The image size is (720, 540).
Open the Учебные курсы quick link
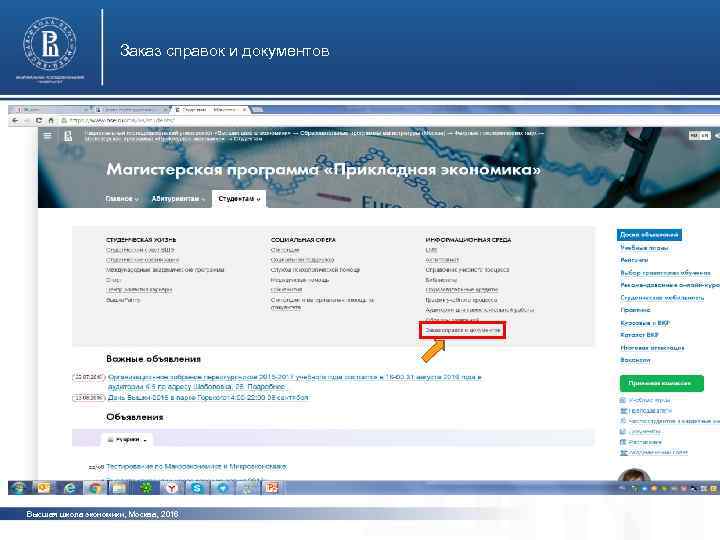pos(649,400)
